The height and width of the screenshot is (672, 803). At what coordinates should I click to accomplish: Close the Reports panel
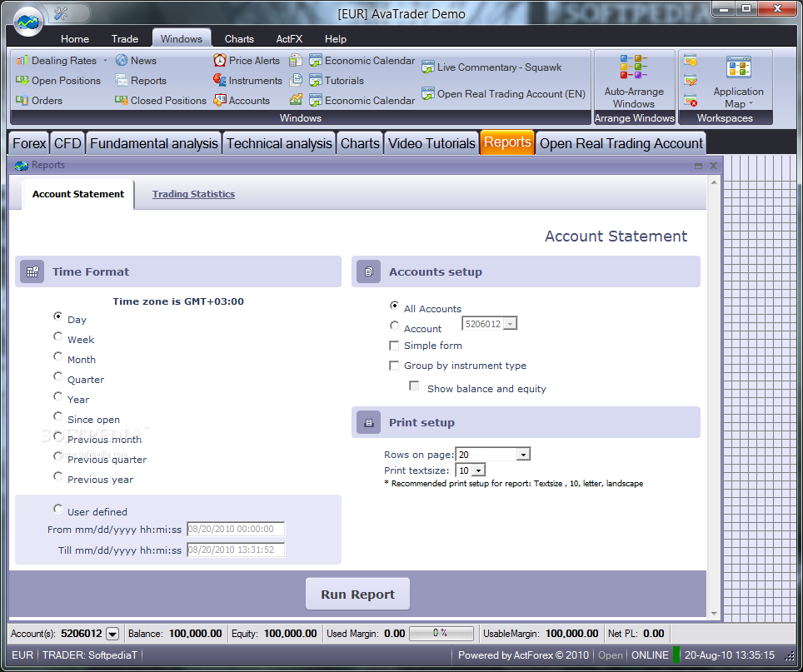[x=713, y=166]
